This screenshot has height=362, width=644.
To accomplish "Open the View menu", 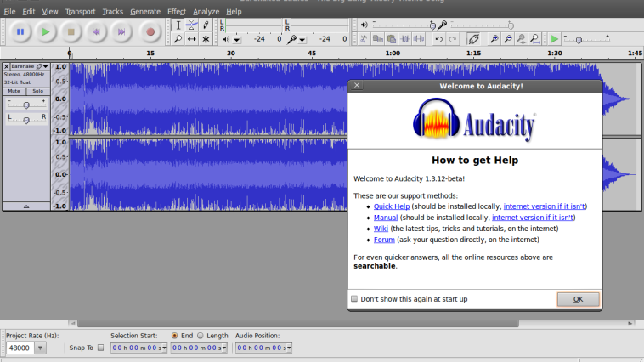I will 49,12.
